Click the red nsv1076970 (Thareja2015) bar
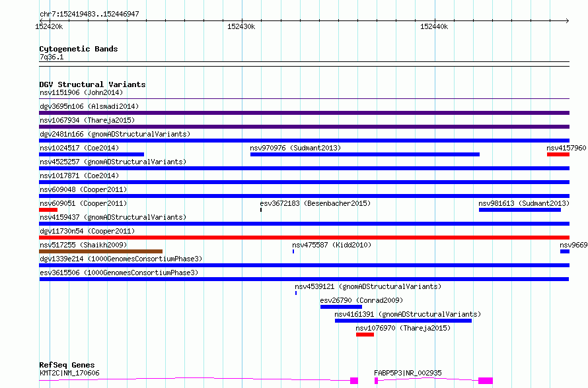The image size is (588, 388). (x=365, y=335)
